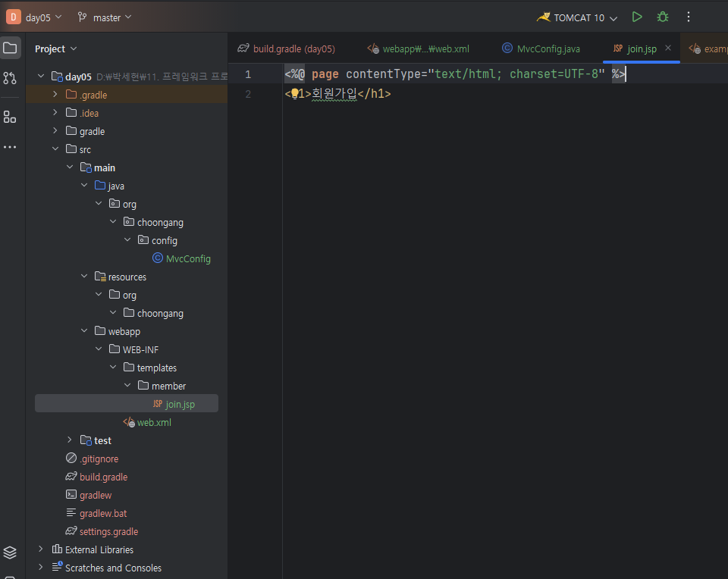Run the TOMCAT 10 configuration
Viewport: 728px width, 579px height.
click(637, 17)
